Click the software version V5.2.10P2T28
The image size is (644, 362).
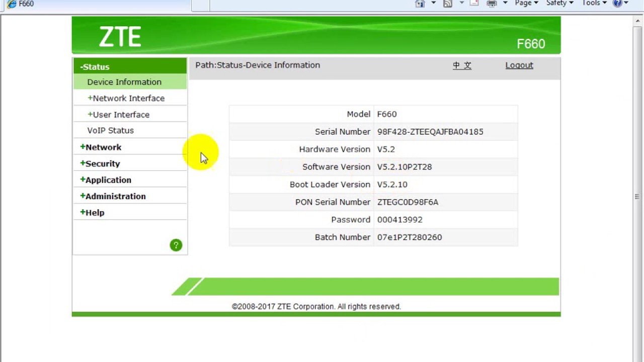tap(405, 167)
